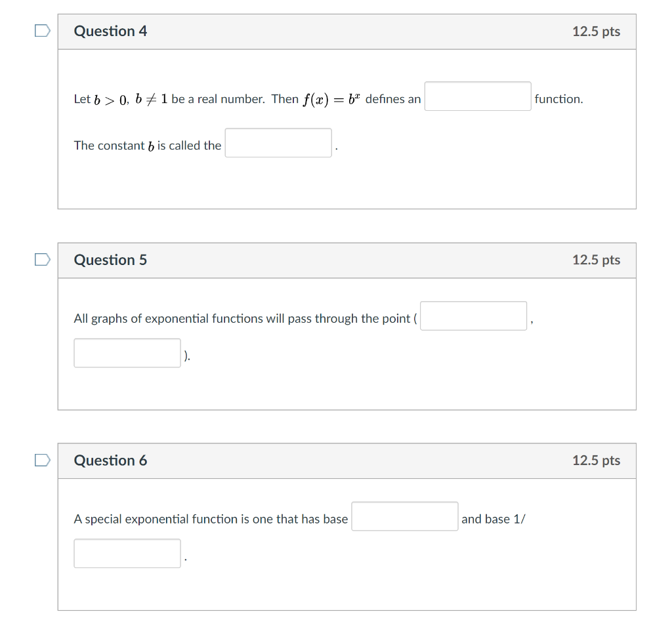Click the second coordinate blank in Question 5
672x633 pixels.
pyautogui.click(x=127, y=352)
